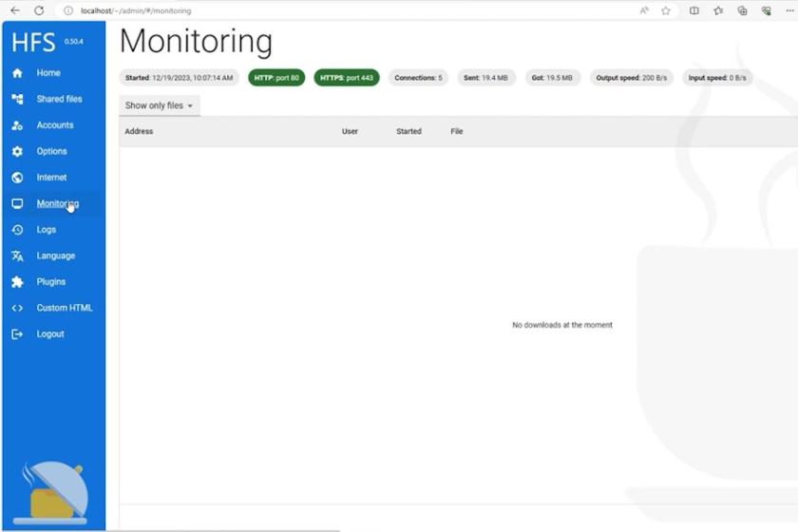Image resolution: width=798 pixels, height=532 pixels.
Task: Click the Sent 19.4 MB chip
Action: pyautogui.click(x=486, y=78)
